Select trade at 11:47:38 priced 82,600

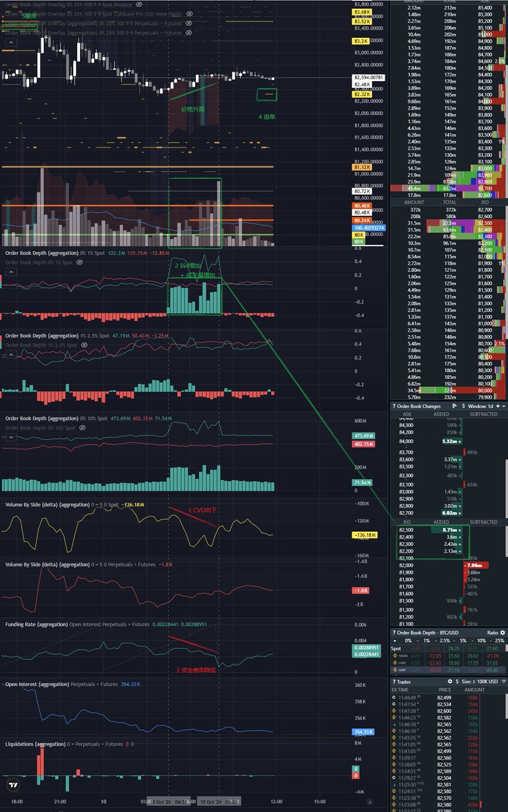448,711
